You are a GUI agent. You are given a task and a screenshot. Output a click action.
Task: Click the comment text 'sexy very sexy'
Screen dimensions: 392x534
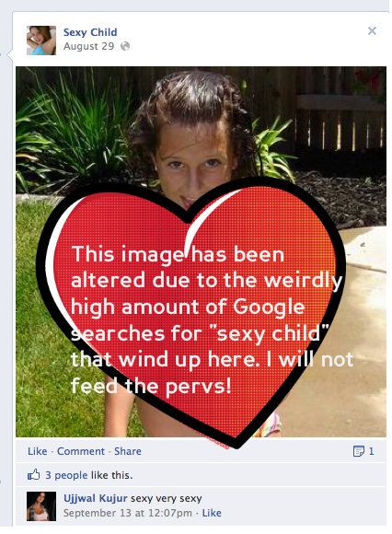(x=167, y=499)
